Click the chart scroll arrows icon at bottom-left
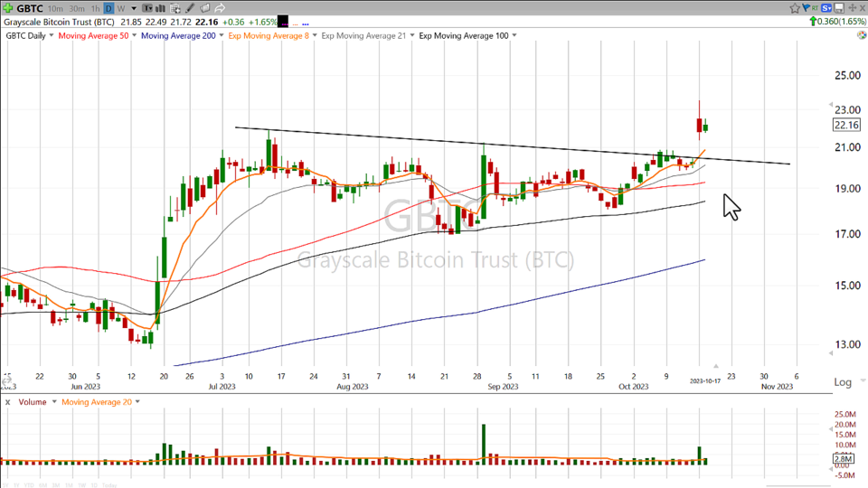The height and width of the screenshot is (488, 868). 7,380
